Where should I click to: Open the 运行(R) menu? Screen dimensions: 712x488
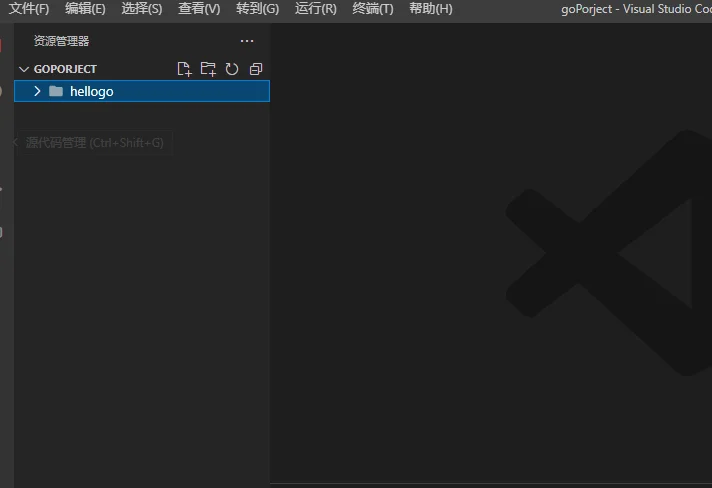coord(316,9)
